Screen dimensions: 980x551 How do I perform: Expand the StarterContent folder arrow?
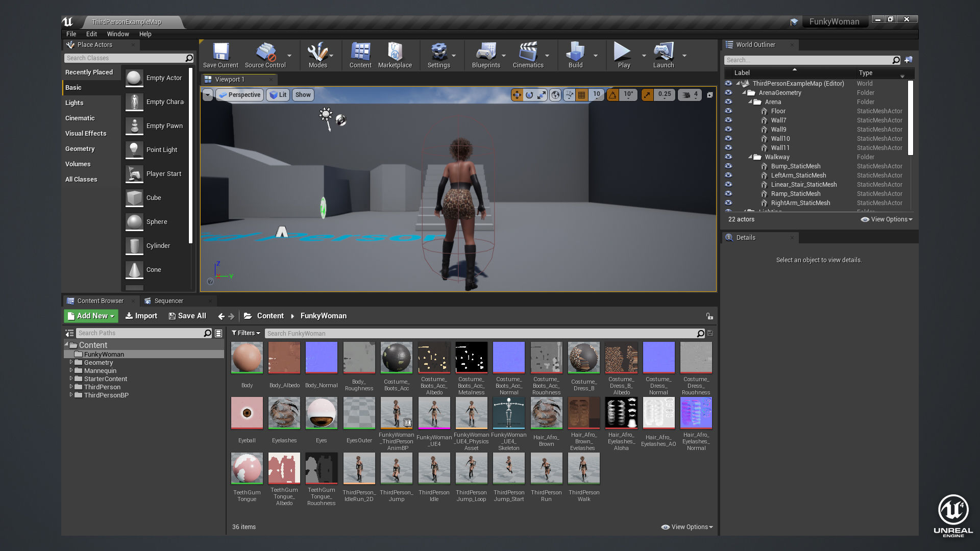(x=71, y=379)
